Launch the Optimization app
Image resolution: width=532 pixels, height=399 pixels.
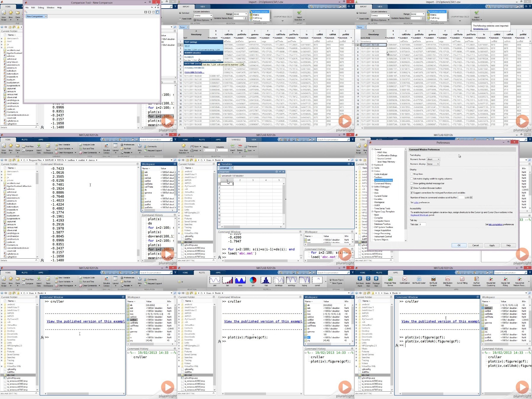point(405,281)
